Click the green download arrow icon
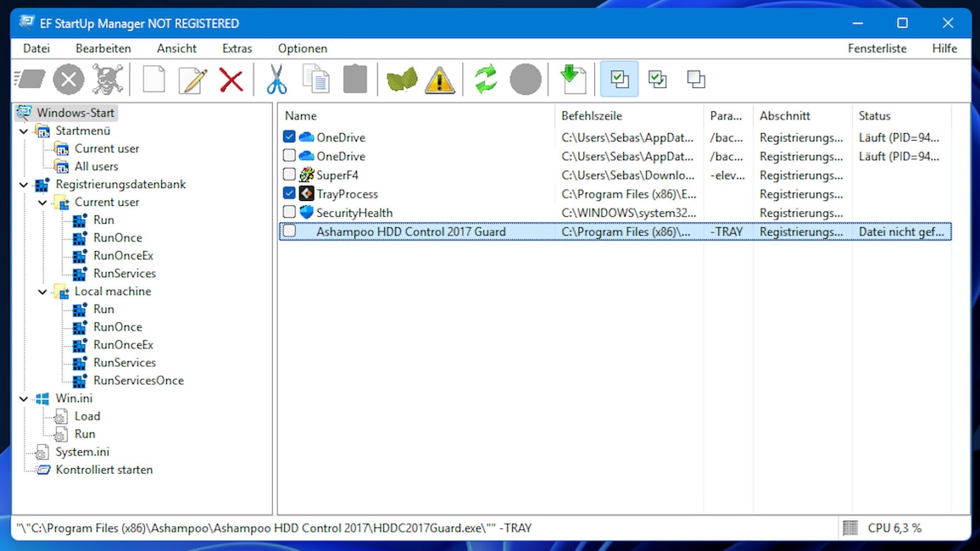The height and width of the screenshot is (551, 980). (x=572, y=80)
